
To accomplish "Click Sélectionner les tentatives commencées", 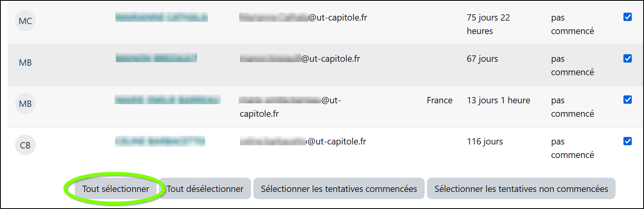I will 339,189.
